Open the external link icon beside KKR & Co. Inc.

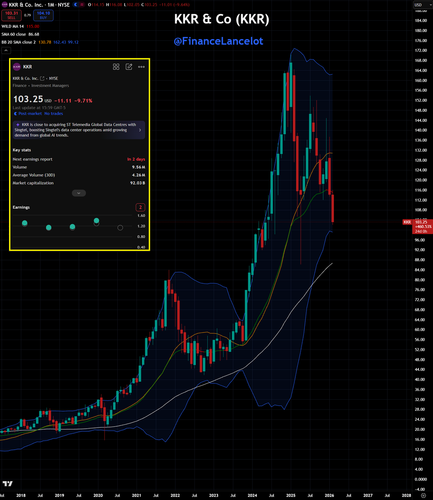point(42,78)
